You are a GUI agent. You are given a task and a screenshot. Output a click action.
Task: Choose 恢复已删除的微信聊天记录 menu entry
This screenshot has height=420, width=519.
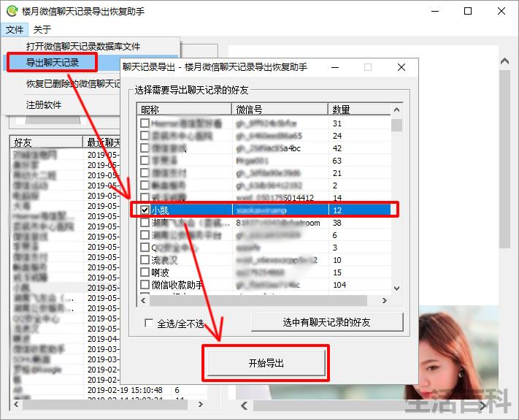pos(74,84)
